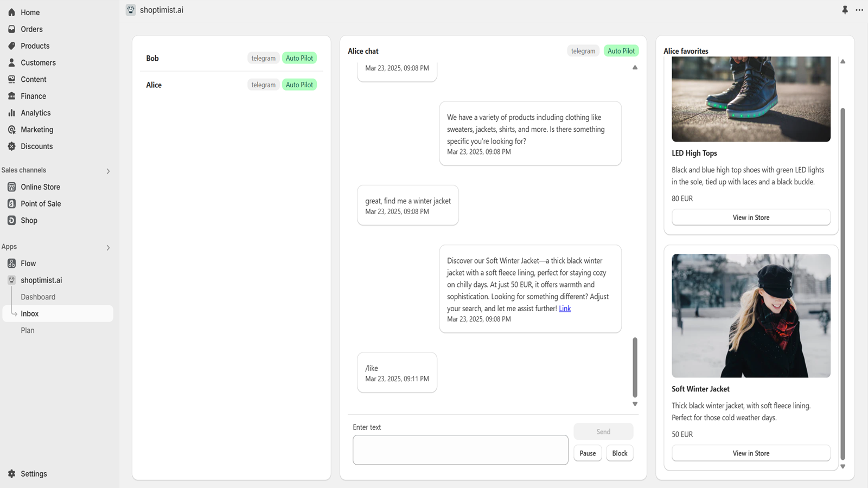This screenshot has width=868, height=488.
Task: Click telegram badge in Alice chat header
Action: [583, 51]
